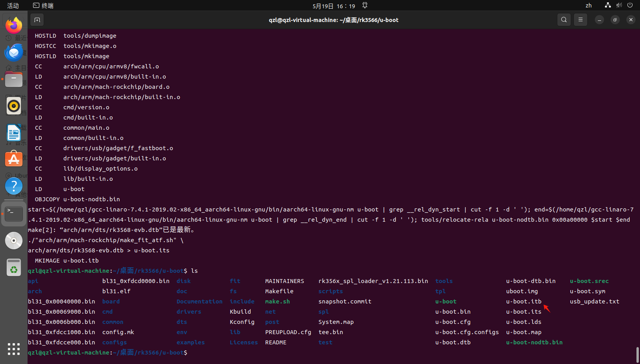The image size is (640, 364).
Task: Open Firefox from the dock
Action: click(x=14, y=25)
